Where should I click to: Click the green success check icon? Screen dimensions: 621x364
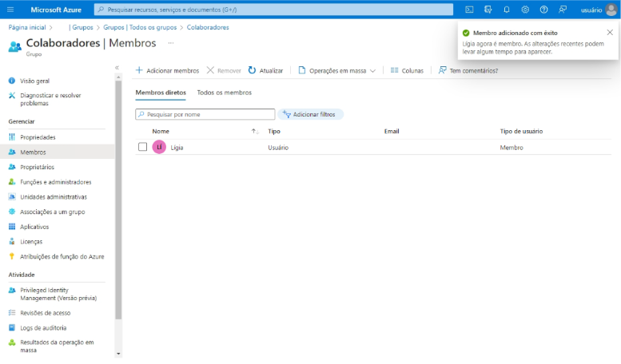466,33
